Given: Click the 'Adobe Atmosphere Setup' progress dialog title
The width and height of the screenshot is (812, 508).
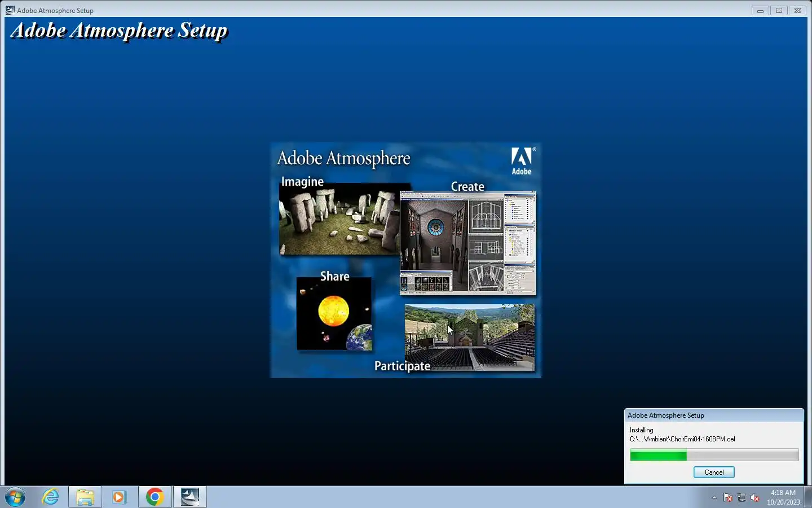Looking at the screenshot, I should click(x=666, y=415).
